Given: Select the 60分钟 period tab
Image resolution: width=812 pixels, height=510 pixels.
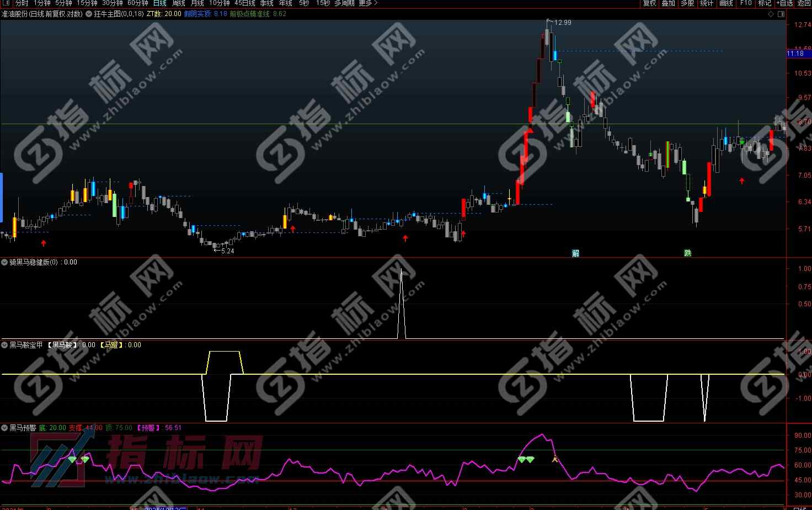Looking at the screenshot, I should 138,3.
